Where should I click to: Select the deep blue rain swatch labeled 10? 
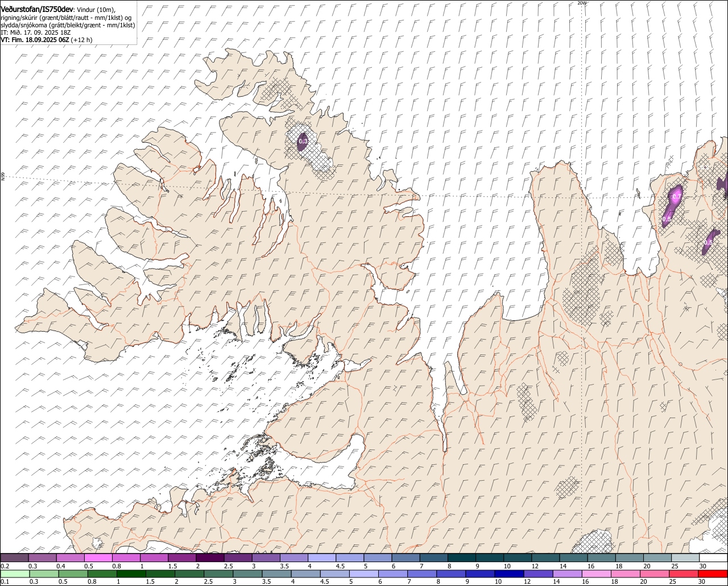coord(510,573)
